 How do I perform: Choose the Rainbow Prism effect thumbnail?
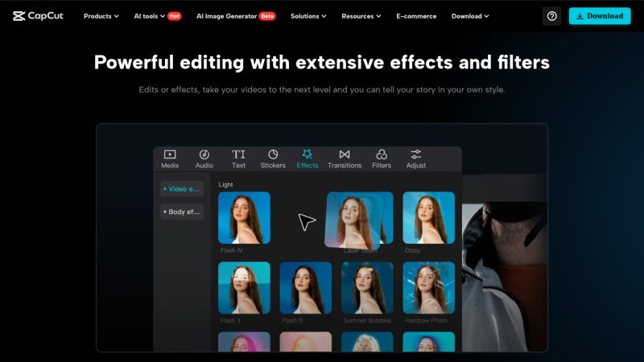428,287
